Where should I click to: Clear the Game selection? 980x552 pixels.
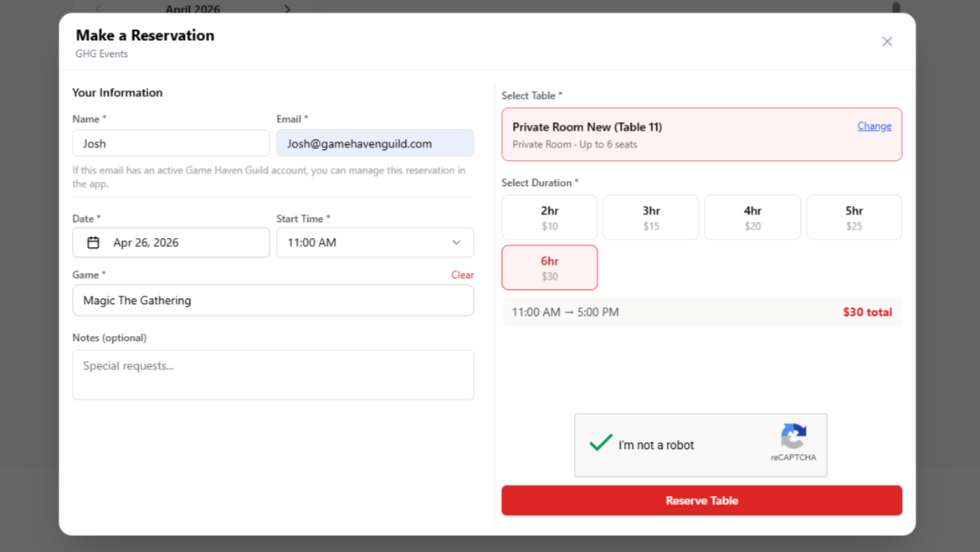tap(463, 275)
